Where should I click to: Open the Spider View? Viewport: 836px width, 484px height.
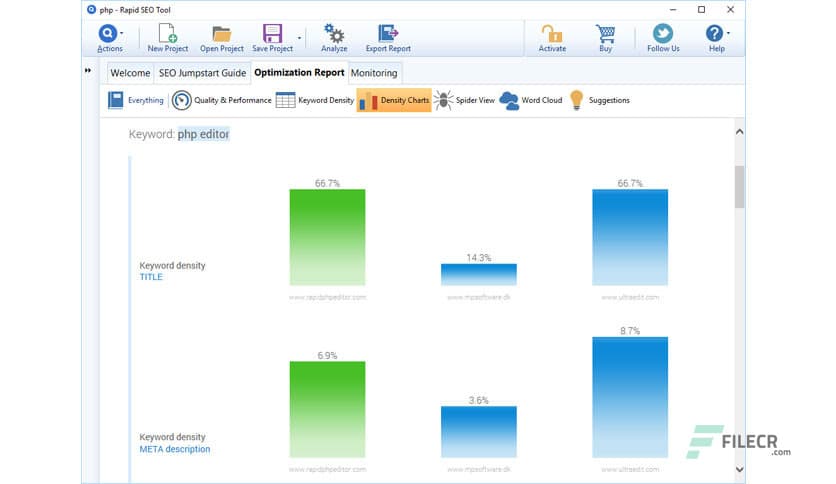point(464,100)
